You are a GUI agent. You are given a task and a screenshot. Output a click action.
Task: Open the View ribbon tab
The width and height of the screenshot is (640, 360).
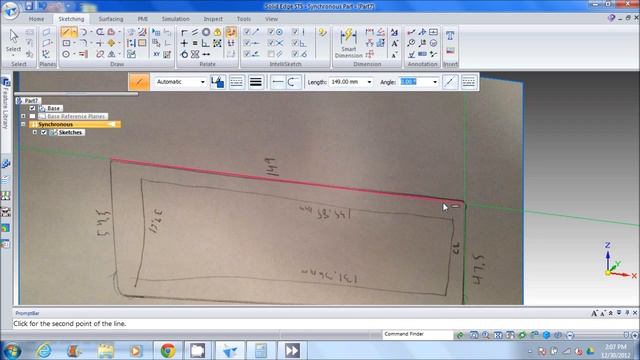271,19
